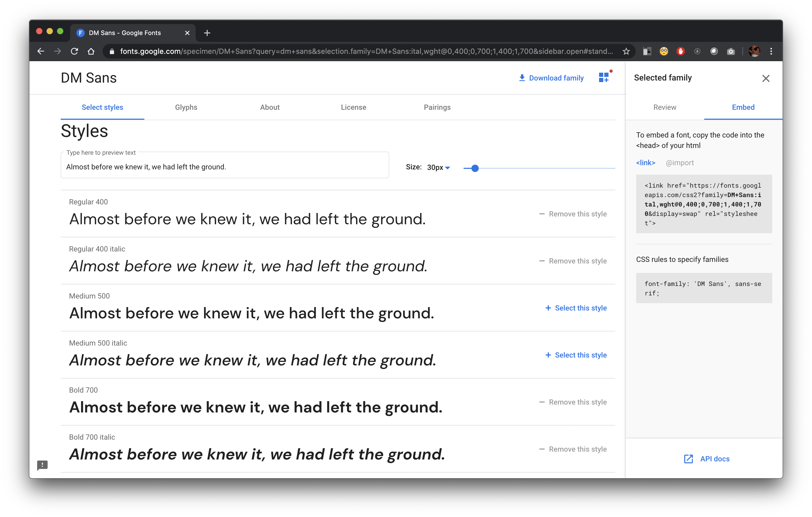Click the Figma icon in browser tab
The width and height of the screenshot is (812, 517).
[80, 32]
